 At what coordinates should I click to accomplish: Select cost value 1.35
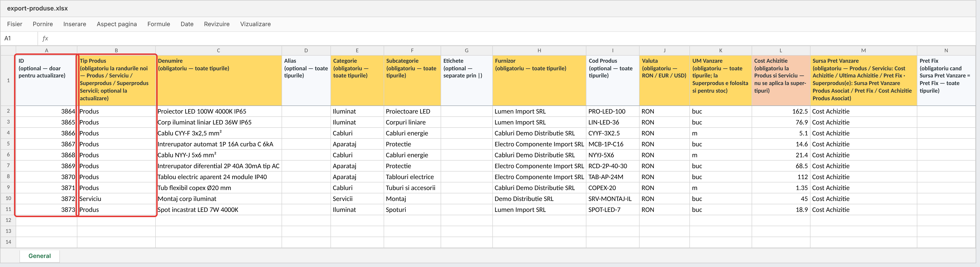click(x=781, y=188)
